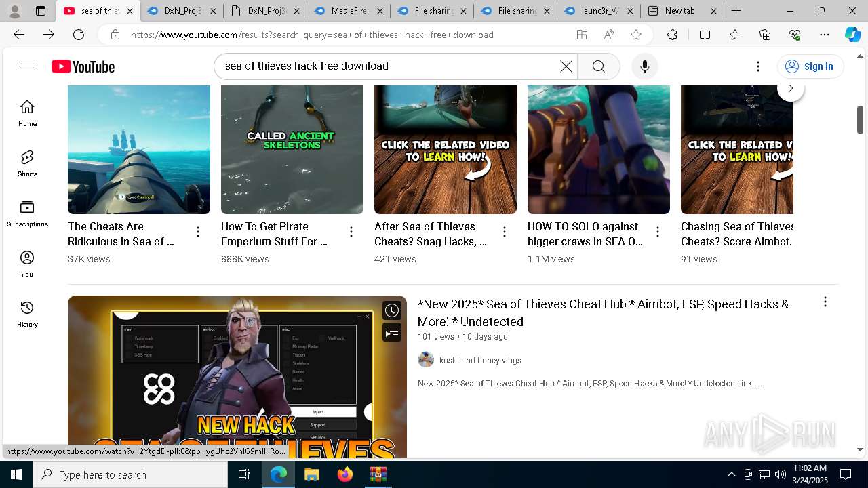Image resolution: width=868 pixels, height=488 pixels.
Task: Start voice search with the microphone
Action: point(644,66)
